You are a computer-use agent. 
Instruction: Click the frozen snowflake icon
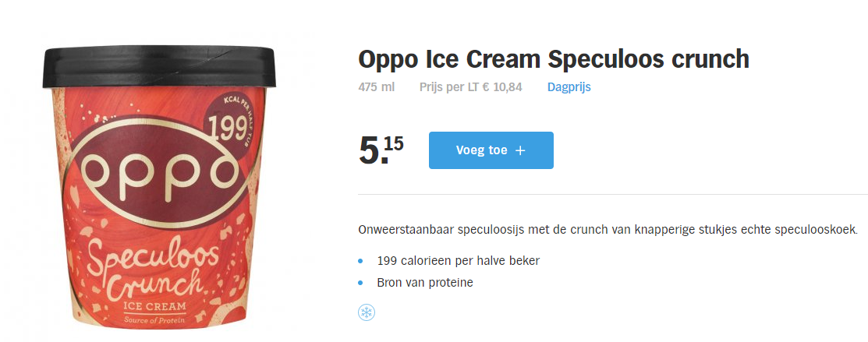tap(366, 312)
